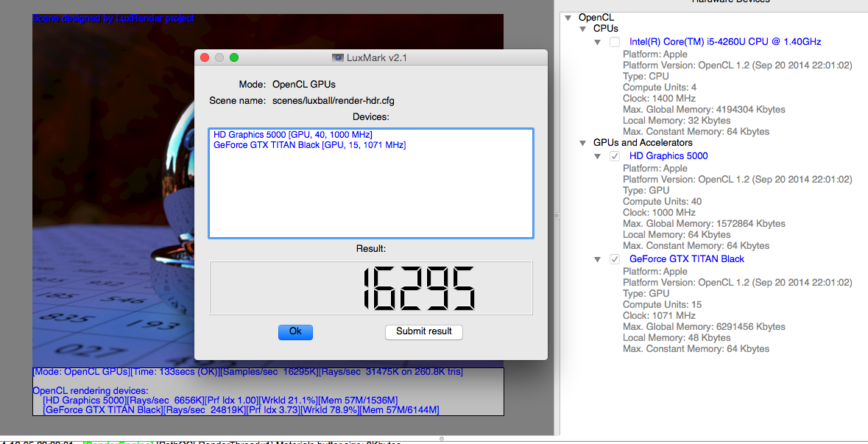Click the horizontal splitter handle above the log
Screen dimensions: 868x444
441,438
